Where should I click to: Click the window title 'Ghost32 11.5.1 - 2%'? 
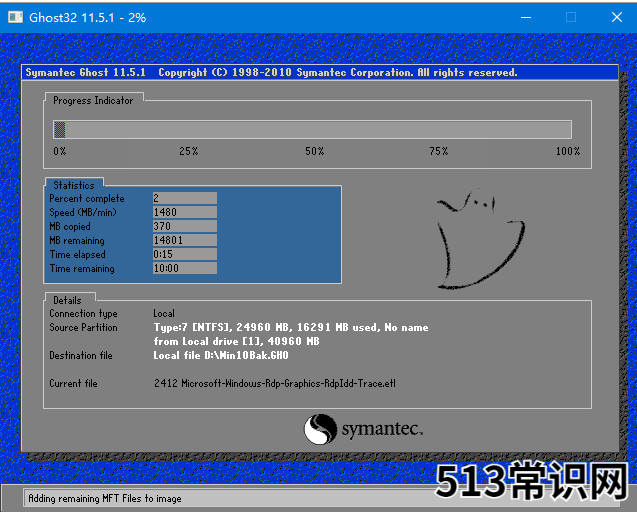pos(88,17)
